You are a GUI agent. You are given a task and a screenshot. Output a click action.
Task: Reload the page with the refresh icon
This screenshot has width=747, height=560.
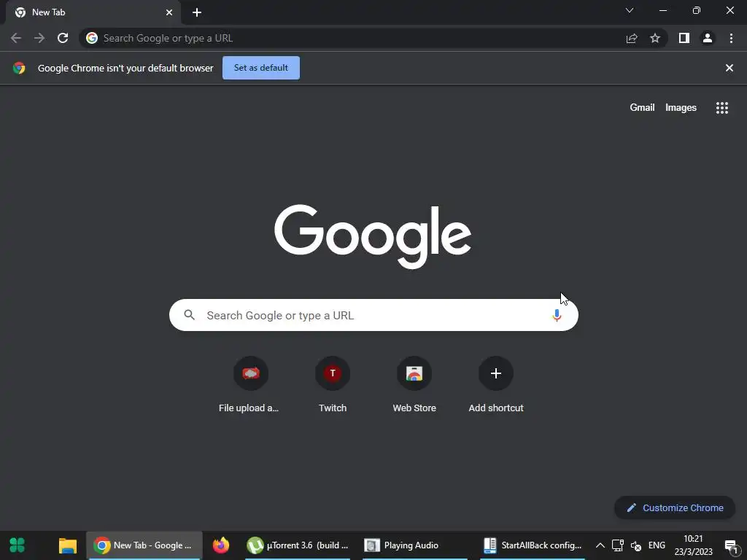63,38
